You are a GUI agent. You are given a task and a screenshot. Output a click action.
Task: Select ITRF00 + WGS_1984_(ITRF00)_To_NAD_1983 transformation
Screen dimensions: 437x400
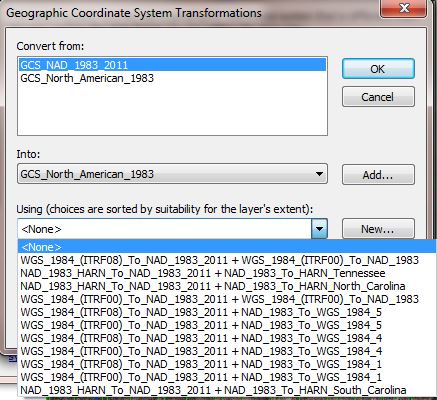tap(227, 299)
